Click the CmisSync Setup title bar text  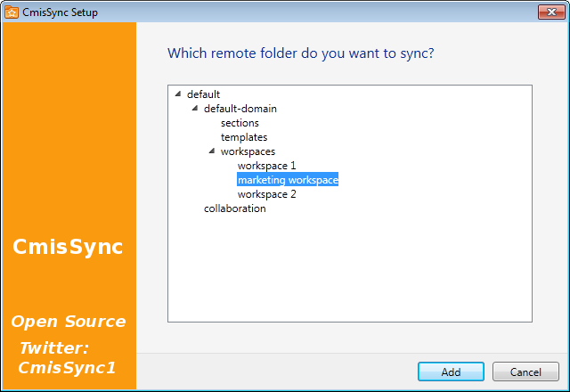[x=61, y=12]
